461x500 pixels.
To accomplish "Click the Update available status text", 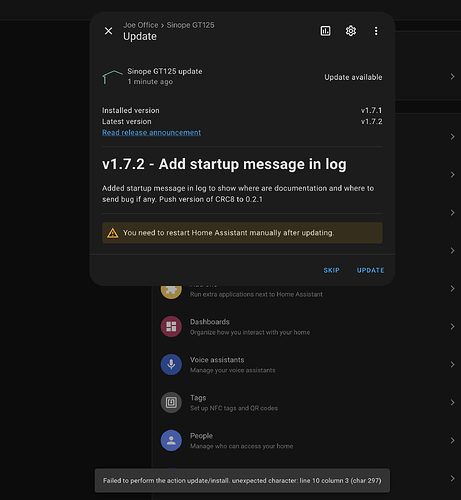I will [353, 77].
